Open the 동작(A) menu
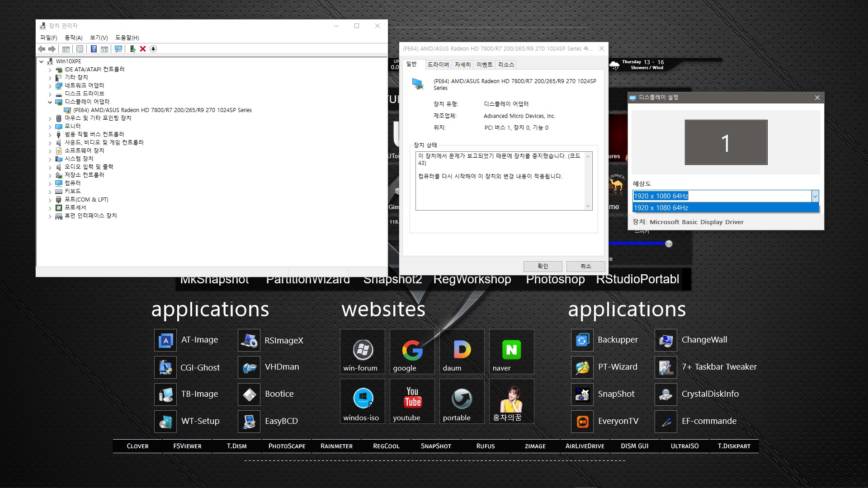Screen dimensions: 868x488 (73, 38)
